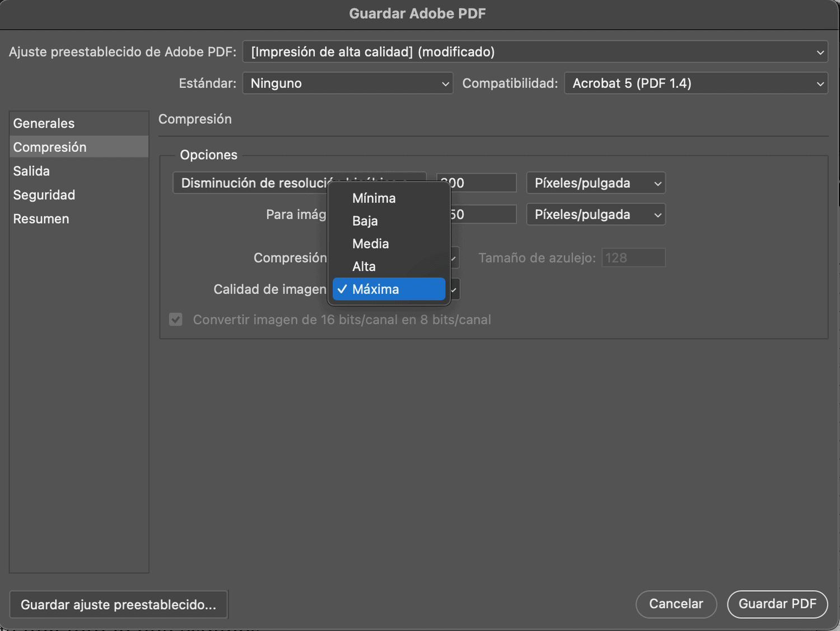840x631 pixels.
Task: Click the Para imágenes threshold value field
Action: 483,215
